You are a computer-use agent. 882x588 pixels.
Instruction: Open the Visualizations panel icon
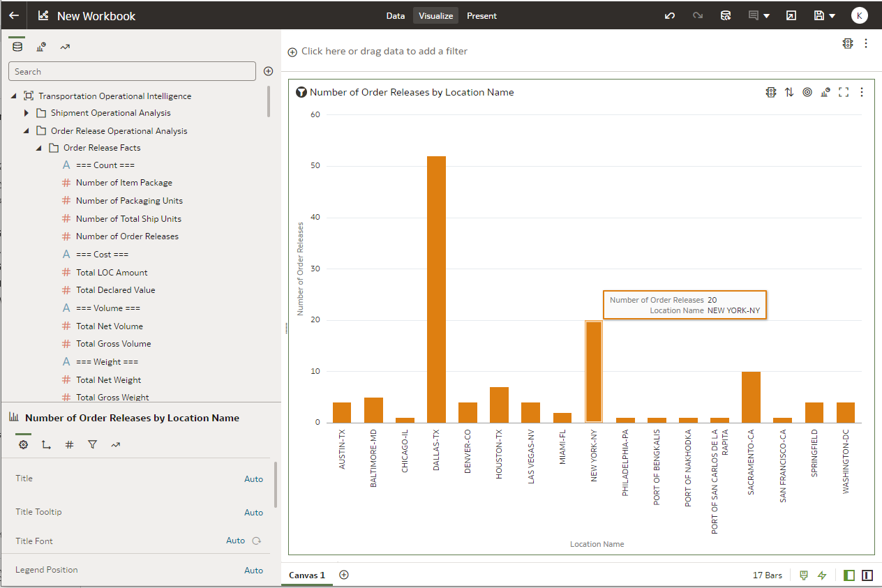click(x=41, y=47)
